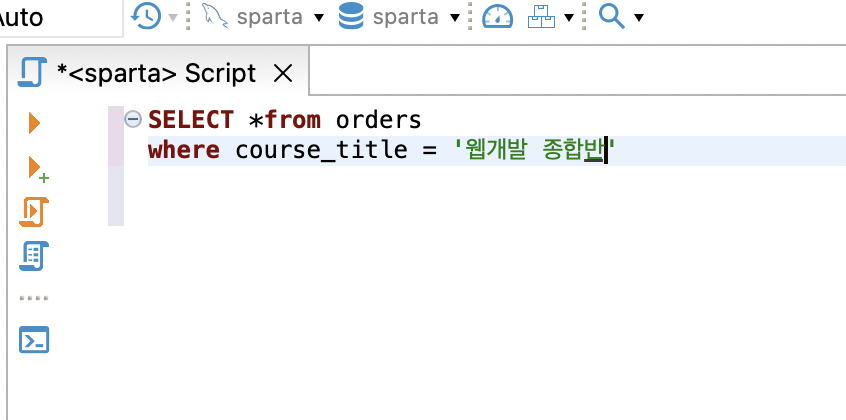The image size is (846, 420).
Task: Click the SELECT keyword in the editor
Action: 191,120
